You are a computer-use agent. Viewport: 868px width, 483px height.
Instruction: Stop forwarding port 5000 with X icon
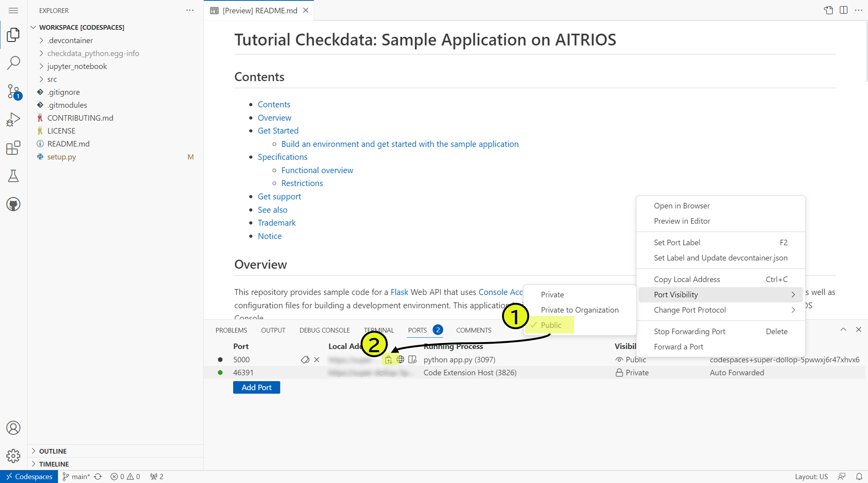click(x=316, y=360)
